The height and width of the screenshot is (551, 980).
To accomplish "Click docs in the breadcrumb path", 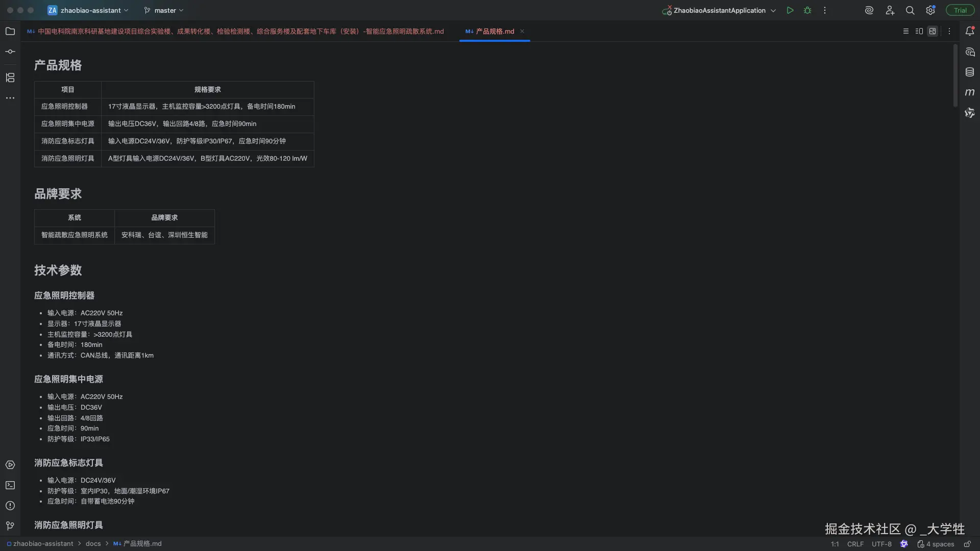I will 93,544.
